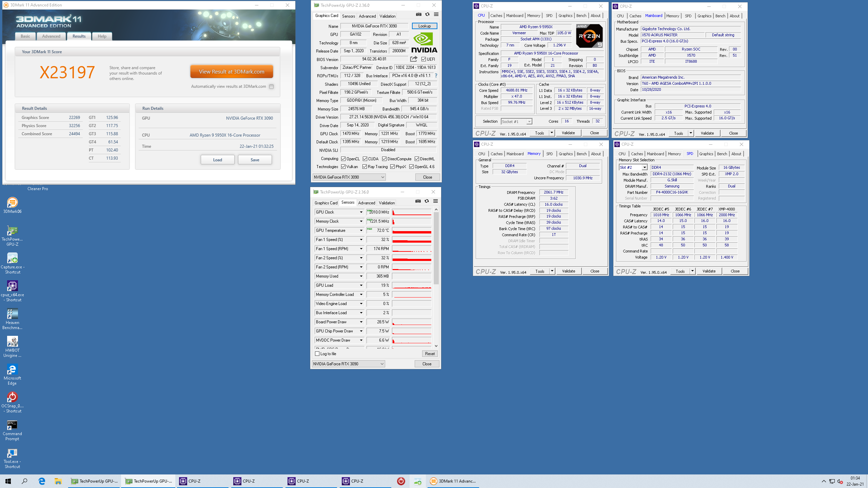Toggle automatically view results at 3DMark.com
Screen dimensions: 868x488
tap(271, 86)
